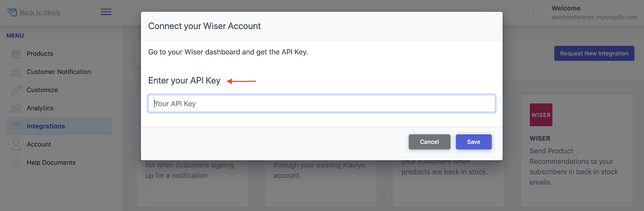This screenshot has height=211, width=644.
Task: Click the Your API Key field
Action: [322, 103]
